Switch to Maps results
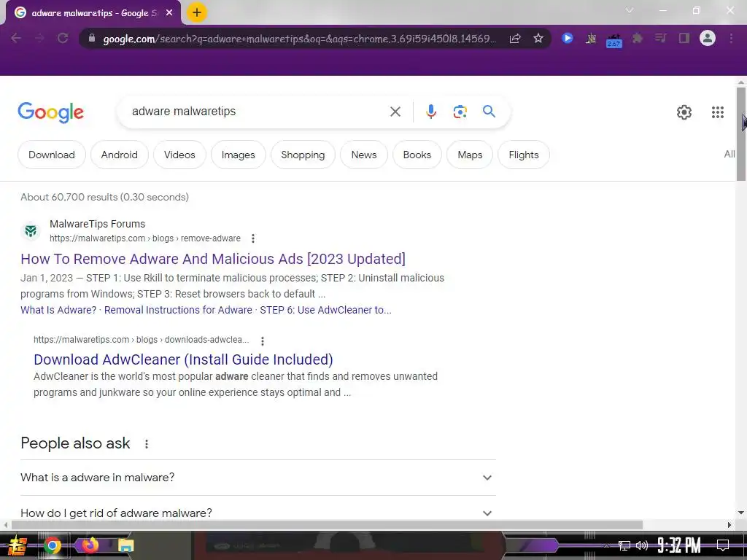Image resolution: width=747 pixels, height=560 pixels. pos(470,155)
